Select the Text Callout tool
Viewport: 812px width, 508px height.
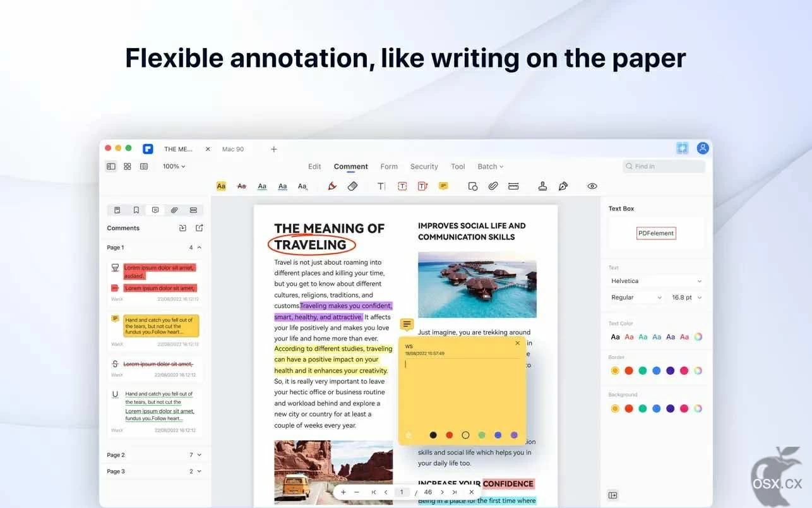422,186
